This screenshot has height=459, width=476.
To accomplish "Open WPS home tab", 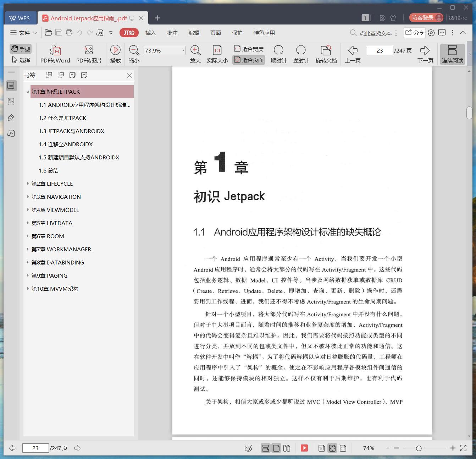I will (20, 18).
